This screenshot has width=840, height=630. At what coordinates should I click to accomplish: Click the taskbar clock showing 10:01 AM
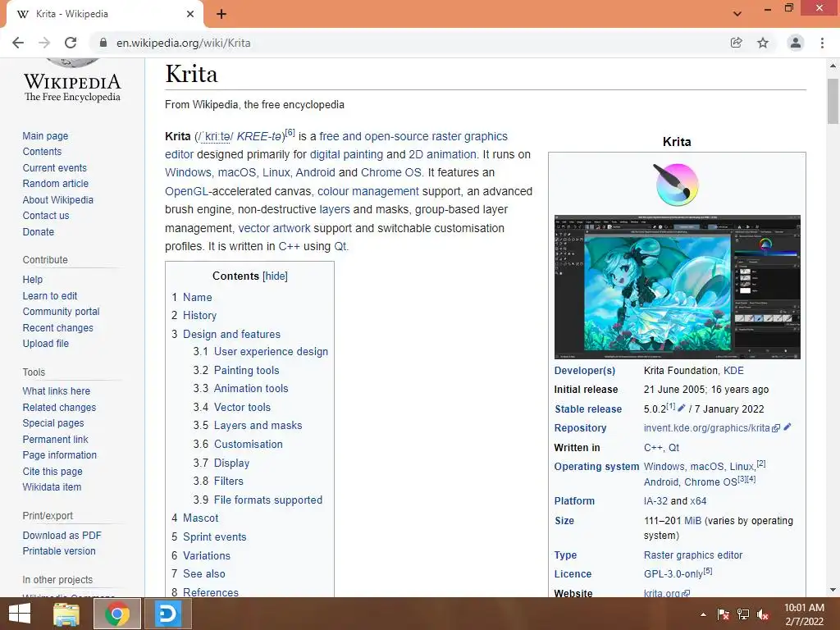coord(804,614)
